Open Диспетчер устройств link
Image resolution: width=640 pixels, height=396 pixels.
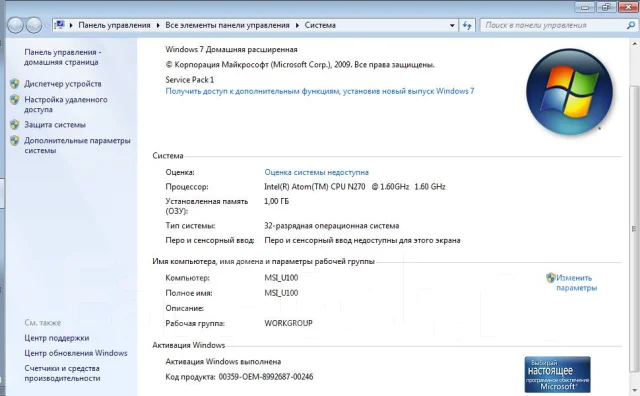[63, 84]
